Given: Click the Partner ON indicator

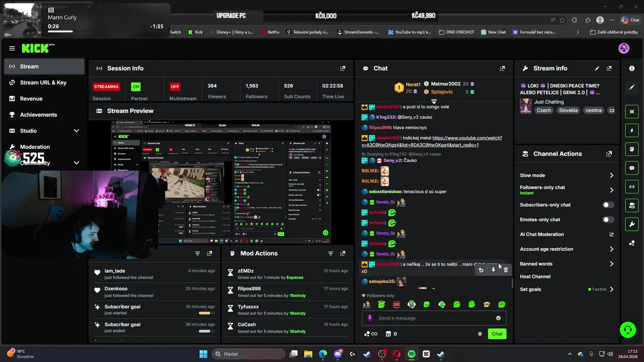Looking at the screenshot, I should (x=136, y=86).
